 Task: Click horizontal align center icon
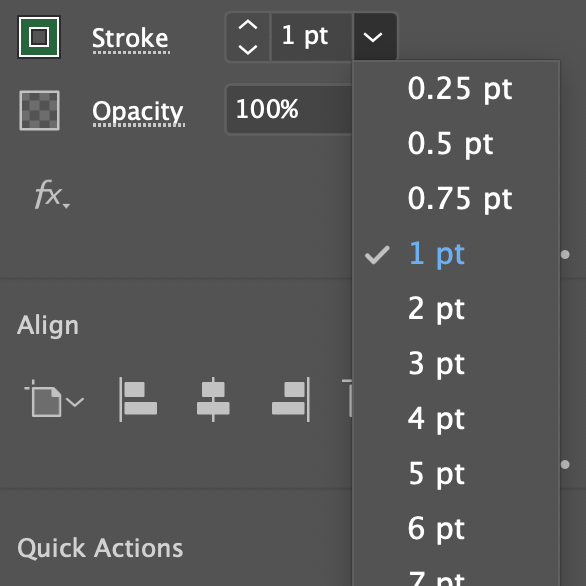(x=213, y=400)
